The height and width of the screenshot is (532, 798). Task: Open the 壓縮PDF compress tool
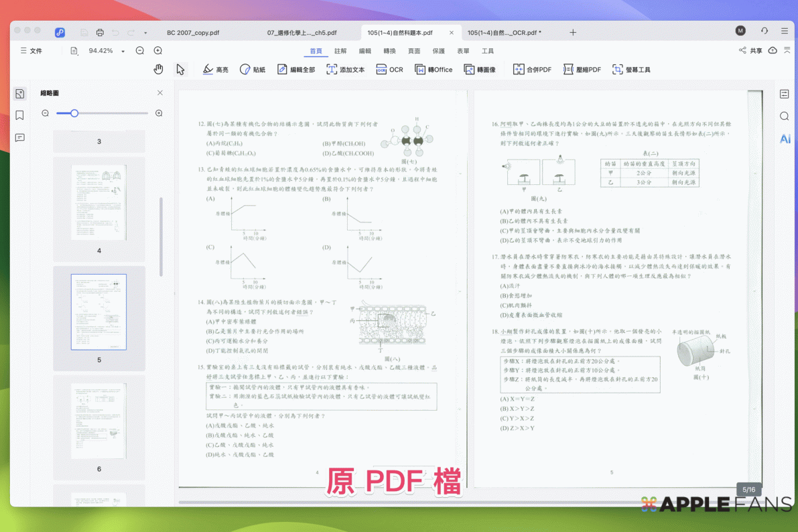tap(582, 69)
